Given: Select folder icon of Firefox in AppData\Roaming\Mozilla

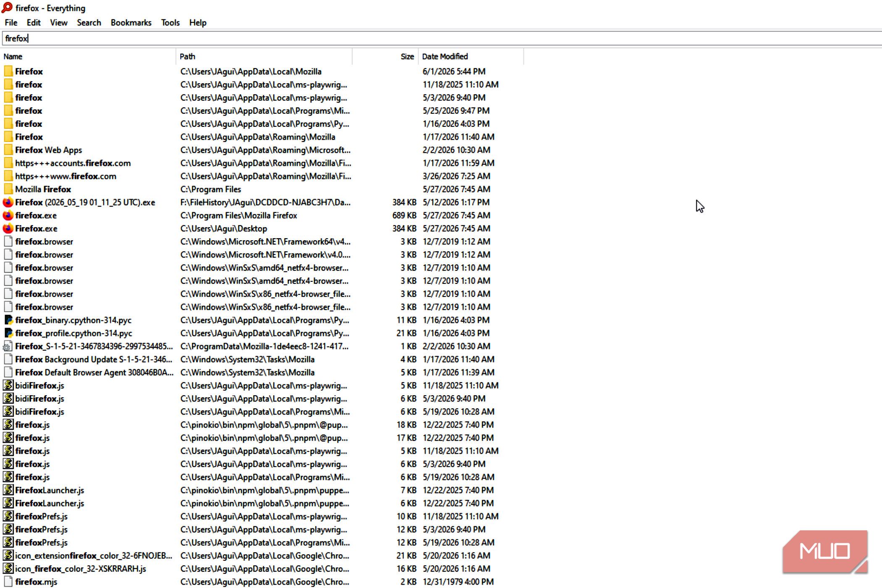Looking at the screenshot, I should [x=8, y=137].
